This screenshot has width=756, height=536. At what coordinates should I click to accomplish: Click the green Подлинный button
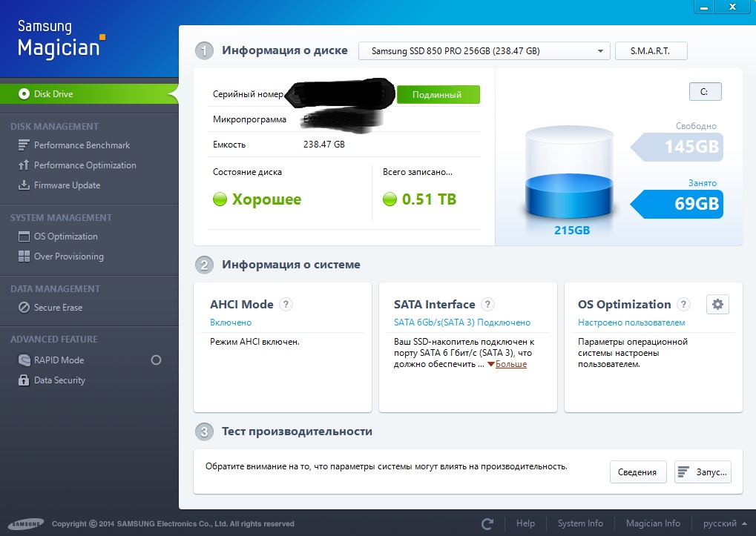click(438, 94)
